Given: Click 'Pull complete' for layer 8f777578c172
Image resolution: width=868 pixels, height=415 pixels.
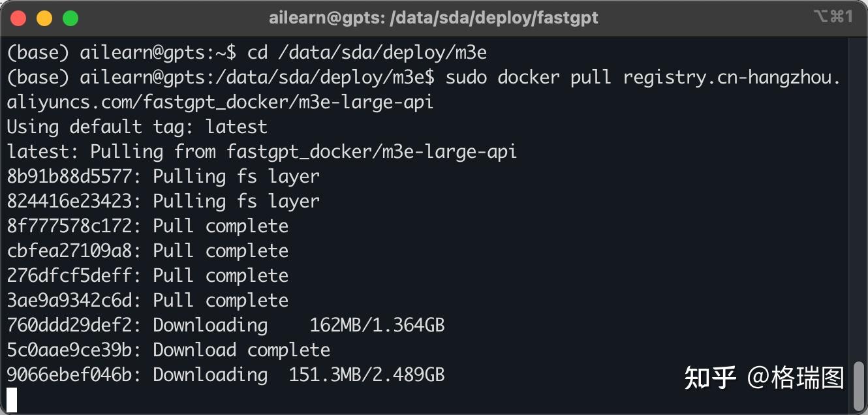Looking at the screenshot, I should (221, 226).
